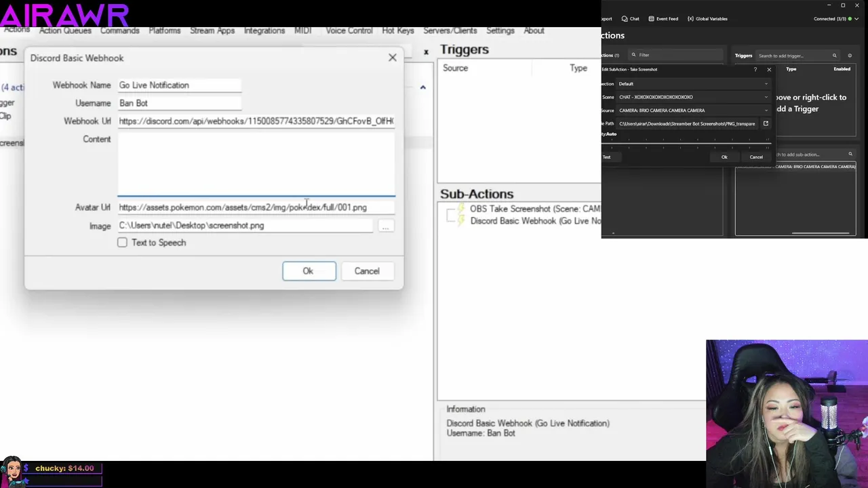The width and height of the screenshot is (868, 488).
Task: Click the info icon next to trigger search
Action: (850, 56)
